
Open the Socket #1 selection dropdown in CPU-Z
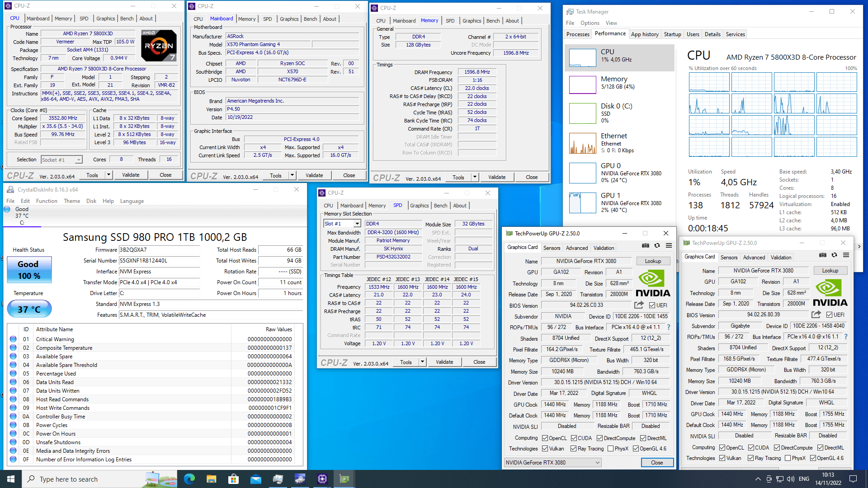61,160
